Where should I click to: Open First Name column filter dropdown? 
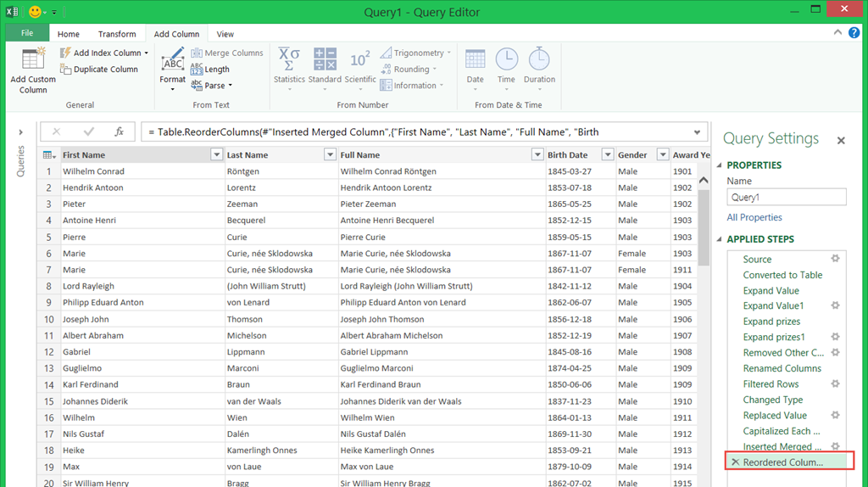tap(216, 155)
